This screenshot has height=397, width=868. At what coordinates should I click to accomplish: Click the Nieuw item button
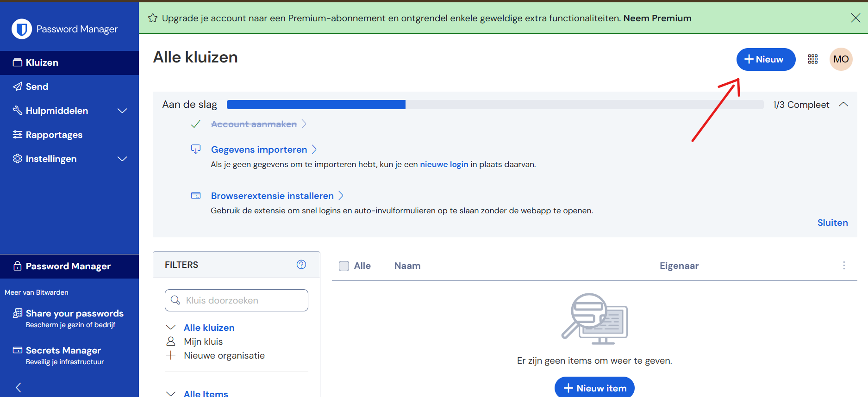coord(594,388)
